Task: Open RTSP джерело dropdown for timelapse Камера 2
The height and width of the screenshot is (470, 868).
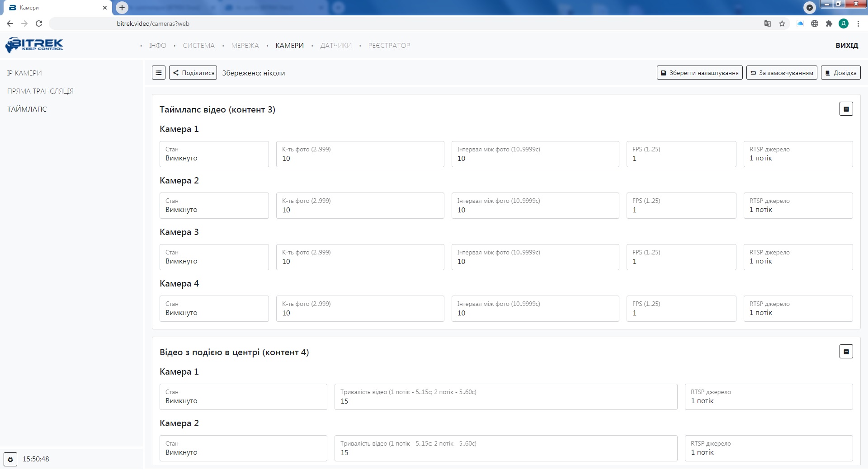Action: pyautogui.click(x=798, y=206)
